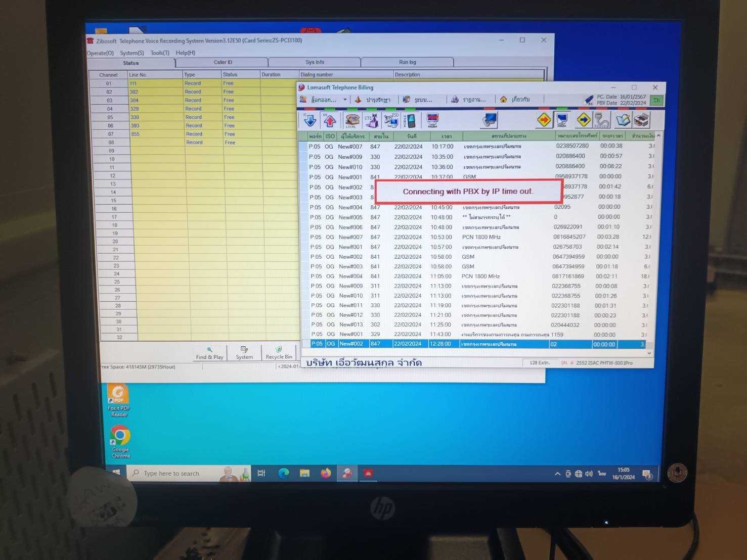The height and width of the screenshot is (560, 747).
Task: Switch to Zibosoft red phone taskbar button
Action: tap(368, 474)
